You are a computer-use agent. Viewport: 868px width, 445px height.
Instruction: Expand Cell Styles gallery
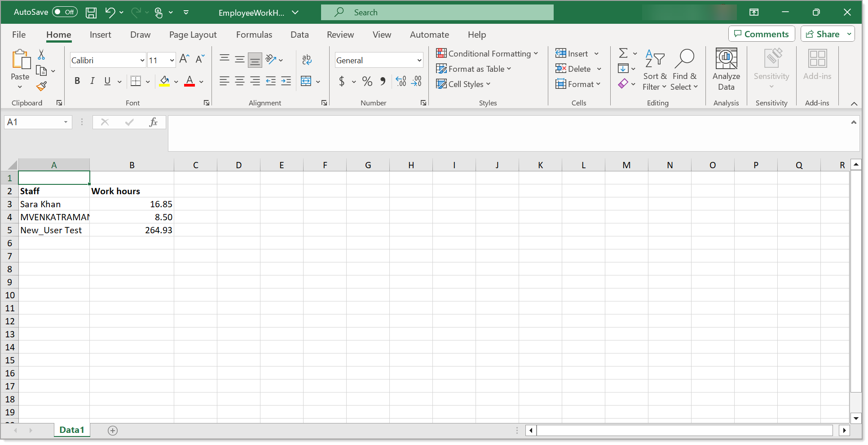463,84
